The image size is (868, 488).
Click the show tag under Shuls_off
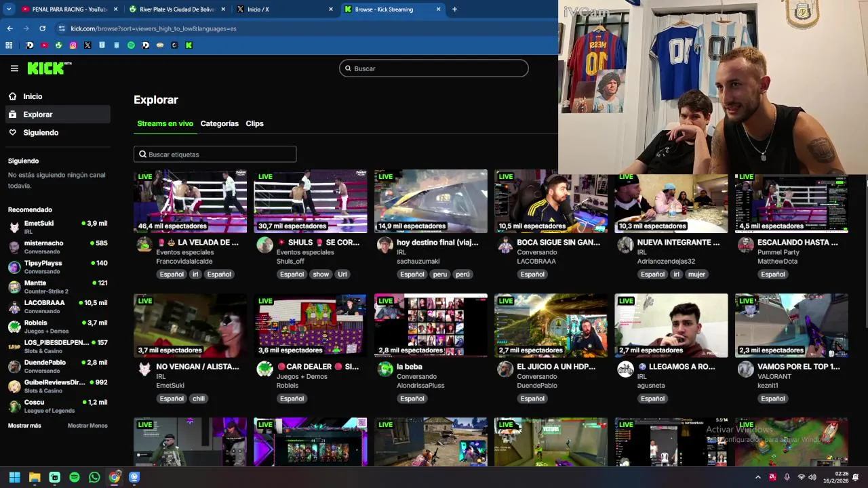pyautogui.click(x=321, y=274)
